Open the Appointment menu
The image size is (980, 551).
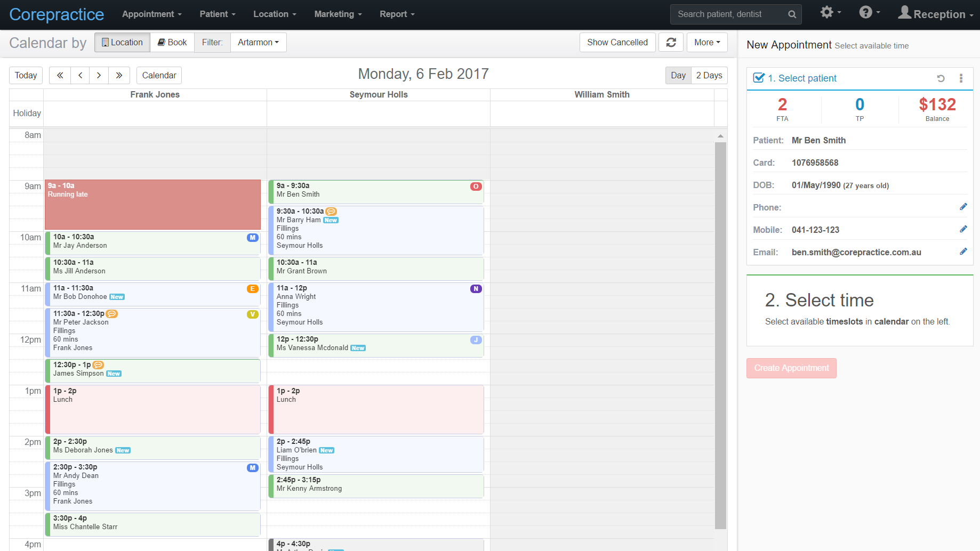(151, 14)
